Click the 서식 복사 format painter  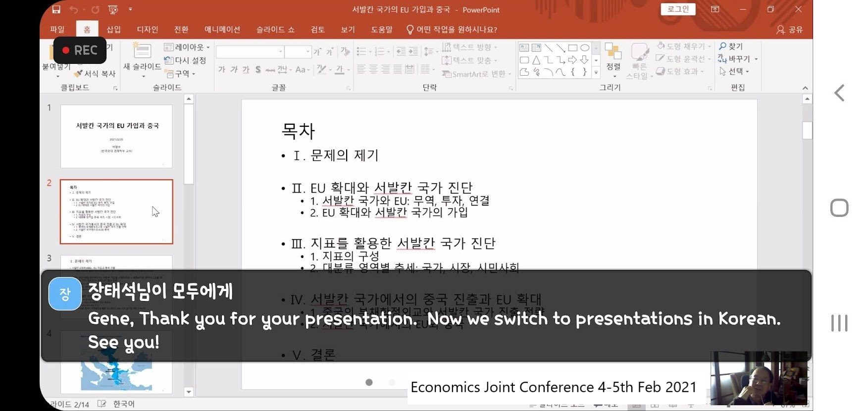point(95,73)
